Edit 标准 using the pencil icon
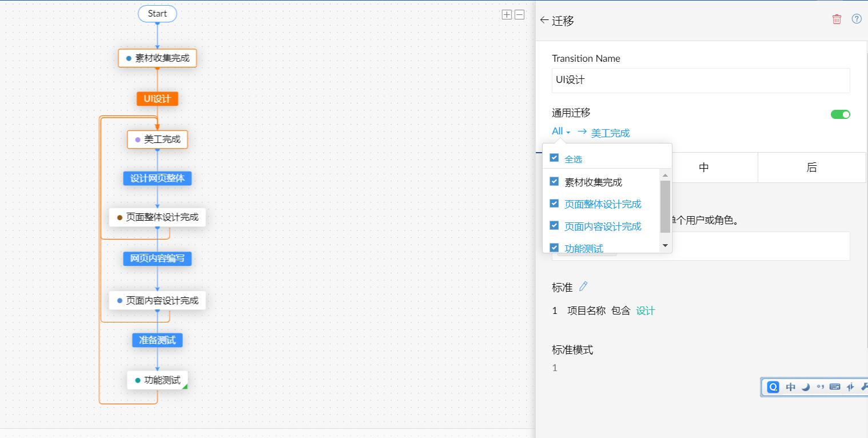Viewport: 868px width, 438px height. click(x=583, y=286)
